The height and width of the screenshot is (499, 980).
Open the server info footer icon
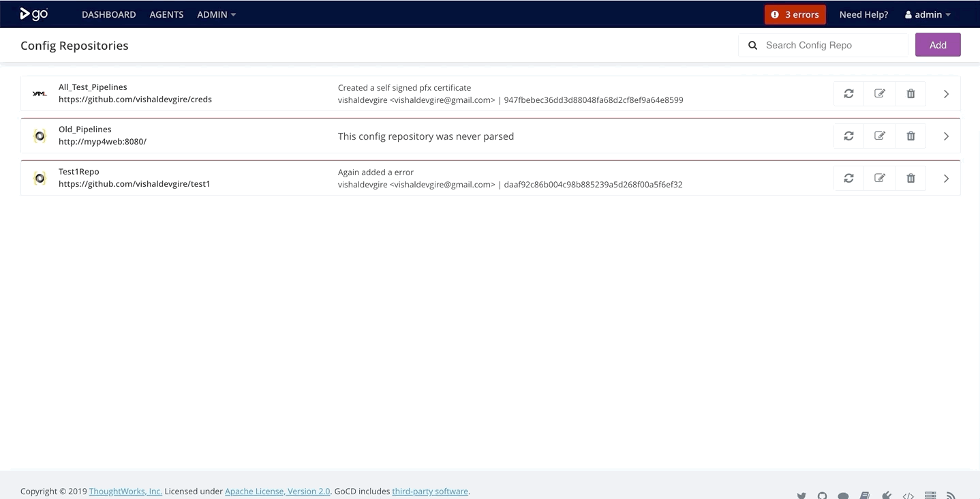pyautogui.click(x=930, y=496)
